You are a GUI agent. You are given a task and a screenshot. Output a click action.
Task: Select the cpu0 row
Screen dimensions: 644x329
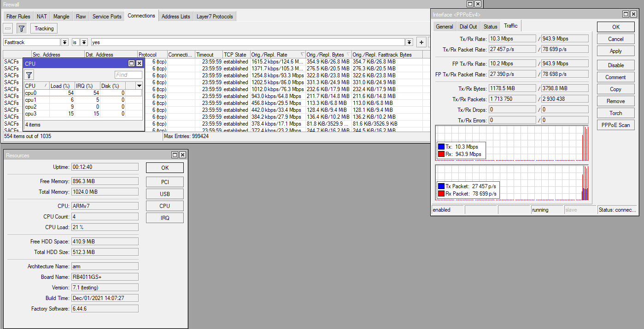click(x=83, y=93)
